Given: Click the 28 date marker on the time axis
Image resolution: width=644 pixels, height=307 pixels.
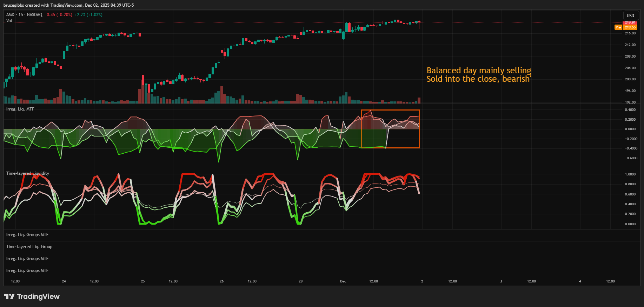Looking at the screenshot, I should click(300, 281).
